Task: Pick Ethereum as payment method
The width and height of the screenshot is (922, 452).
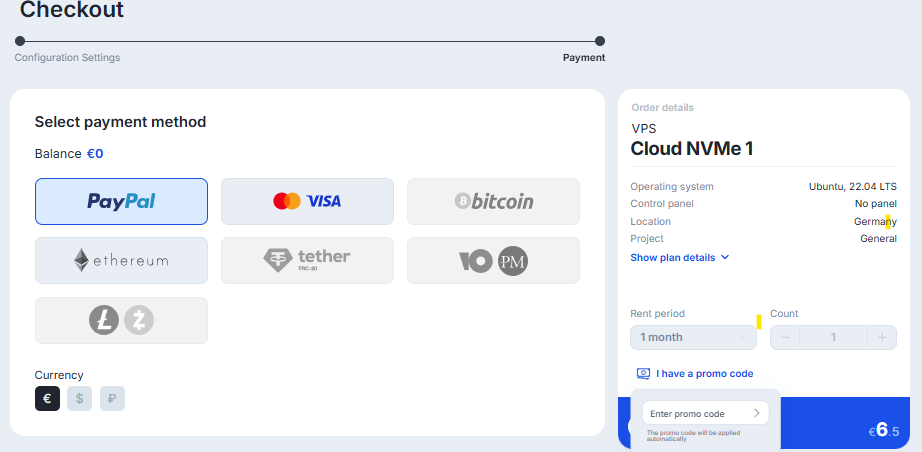Action: click(121, 260)
